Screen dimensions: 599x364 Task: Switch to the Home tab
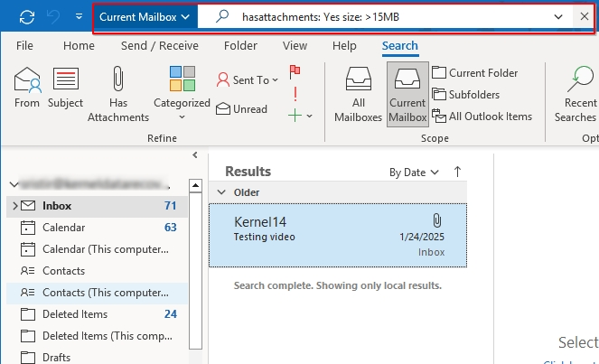(79, 46)
